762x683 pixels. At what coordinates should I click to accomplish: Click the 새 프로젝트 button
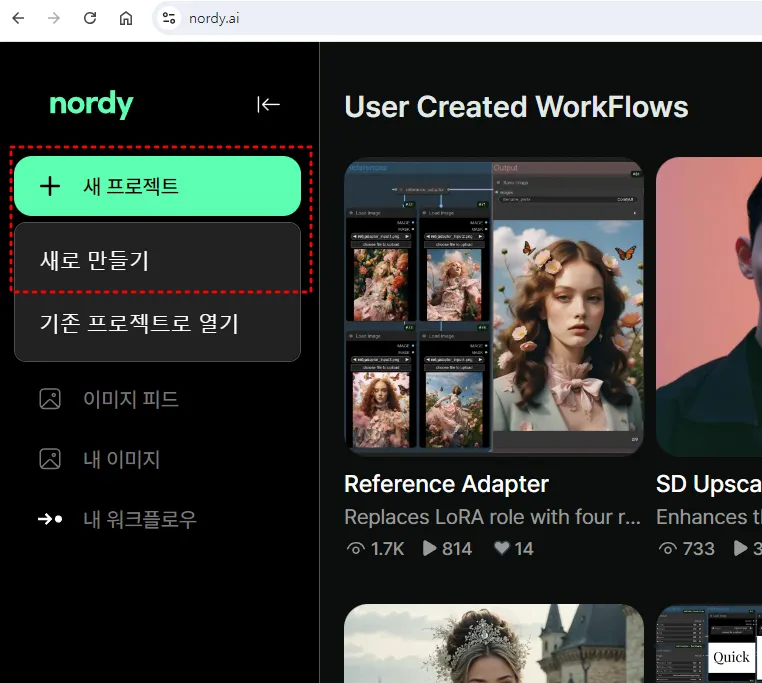point(157,186)
